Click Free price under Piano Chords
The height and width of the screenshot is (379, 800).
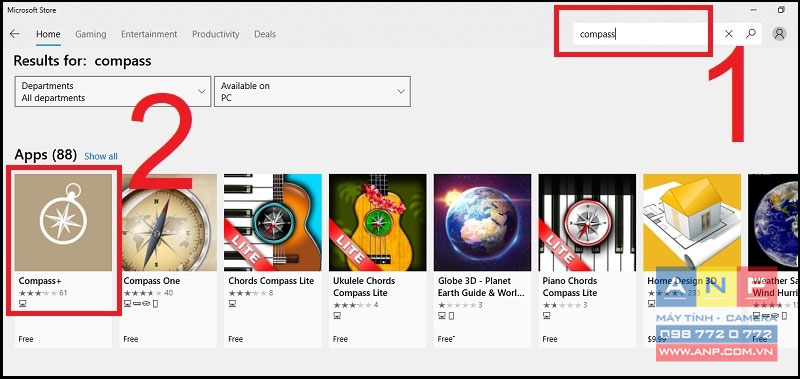[550, 339]
